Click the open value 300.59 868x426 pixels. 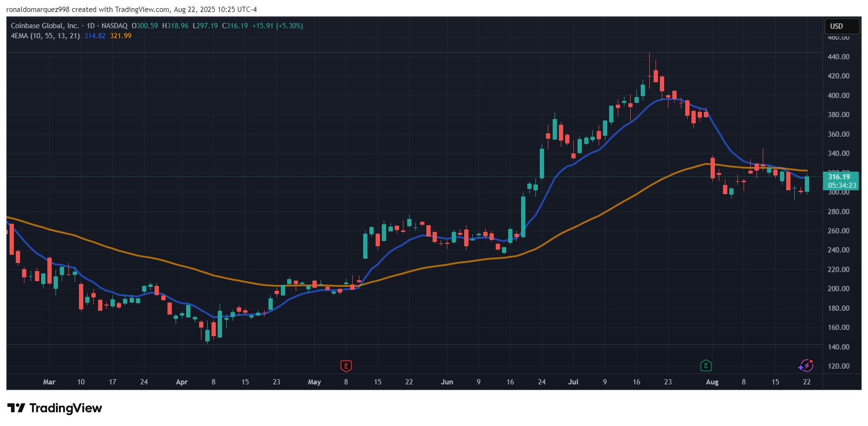tap(147, 26)
